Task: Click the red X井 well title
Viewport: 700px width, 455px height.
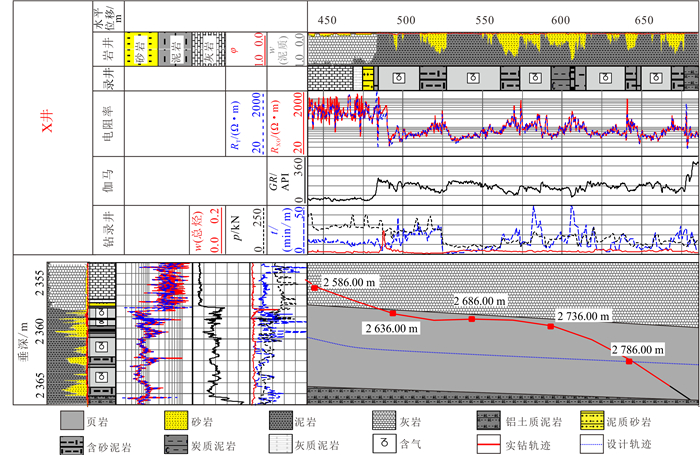Action: 45,128
